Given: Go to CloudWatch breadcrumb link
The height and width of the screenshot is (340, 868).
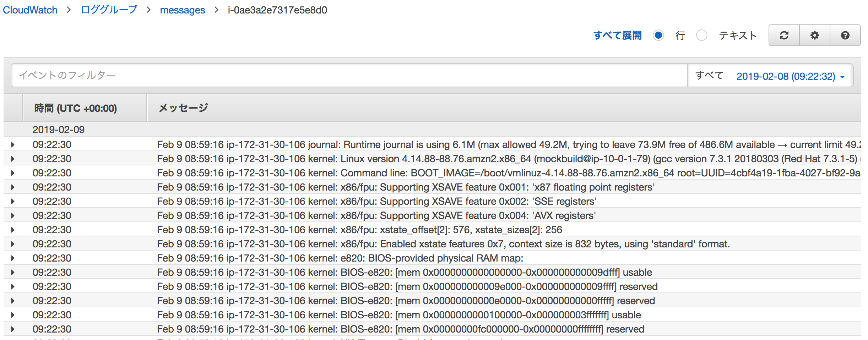Looking at the screenshot, I should point(30,10).
